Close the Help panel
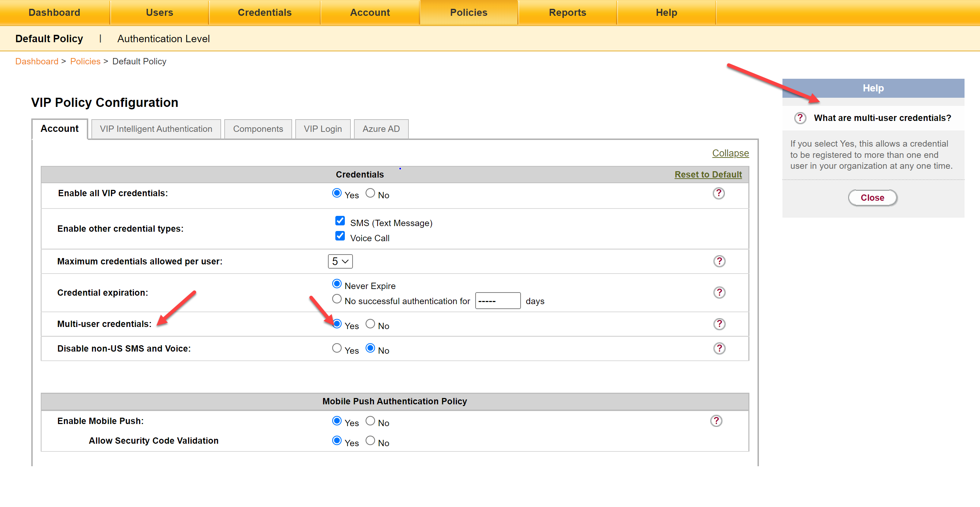Screen dimensions: 980x507 point(872,198)
